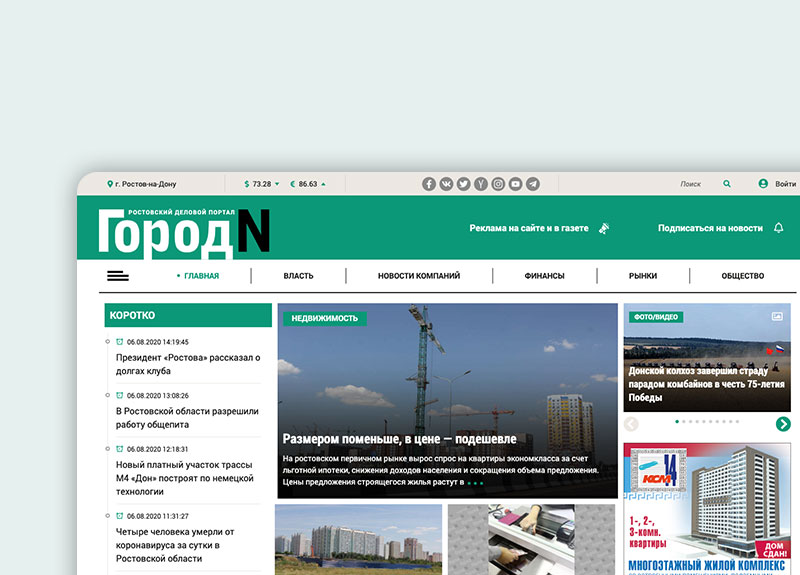Open the Telegram social icon
The width and height of the screenshot is (800, 575).
pyautogui.click(x=533, y=184)
